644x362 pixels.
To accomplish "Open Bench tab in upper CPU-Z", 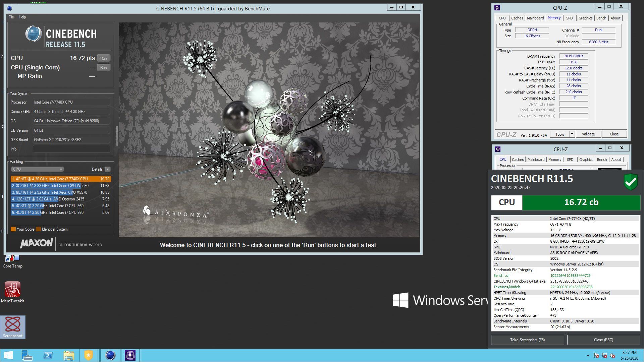I will 601,18.
